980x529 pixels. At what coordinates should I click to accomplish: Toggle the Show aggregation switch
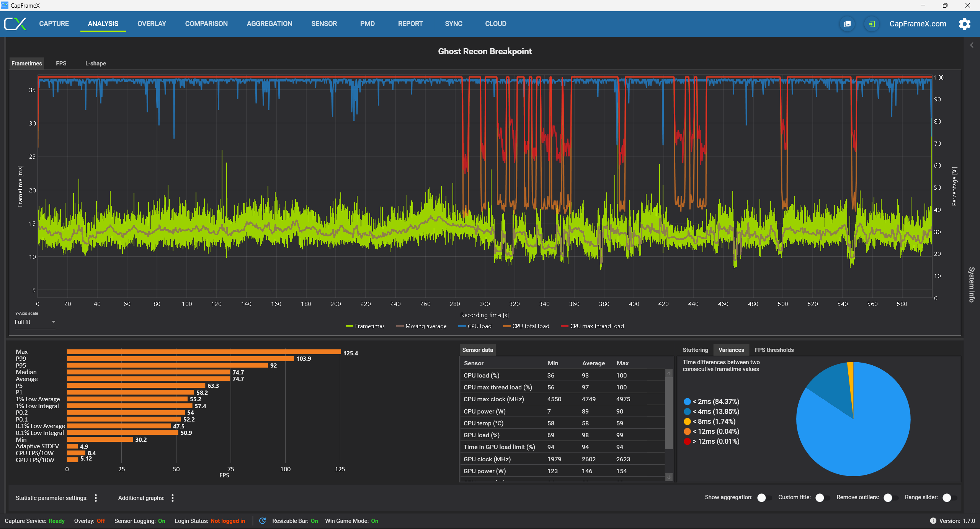tap(764, 498)
